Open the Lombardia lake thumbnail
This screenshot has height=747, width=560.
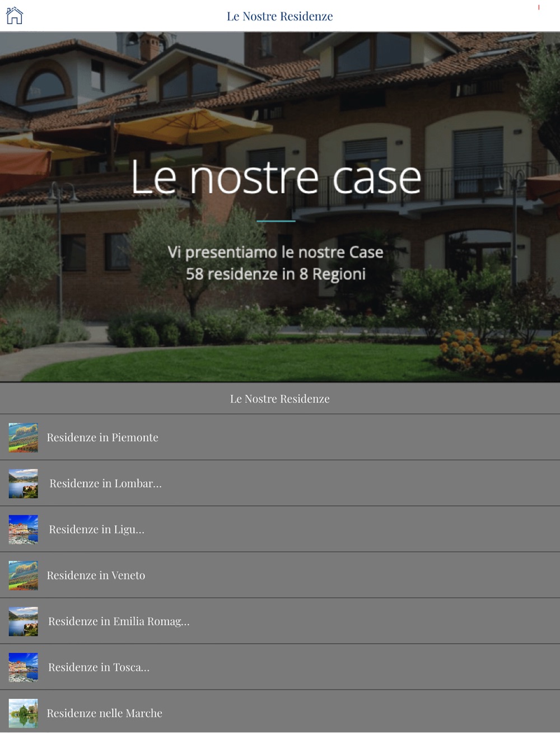(x=23, y=483)
